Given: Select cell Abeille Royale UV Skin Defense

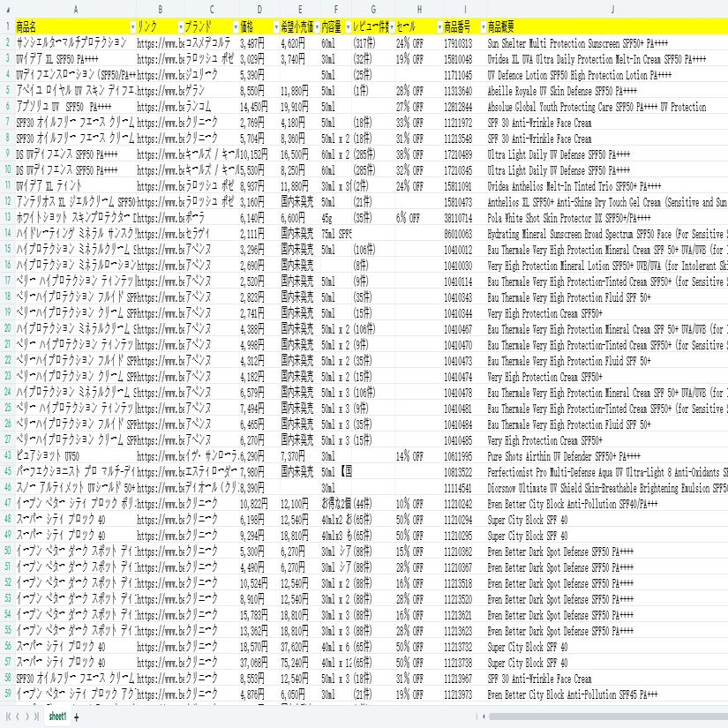Looking at the screenshot, I should point(607,91).
